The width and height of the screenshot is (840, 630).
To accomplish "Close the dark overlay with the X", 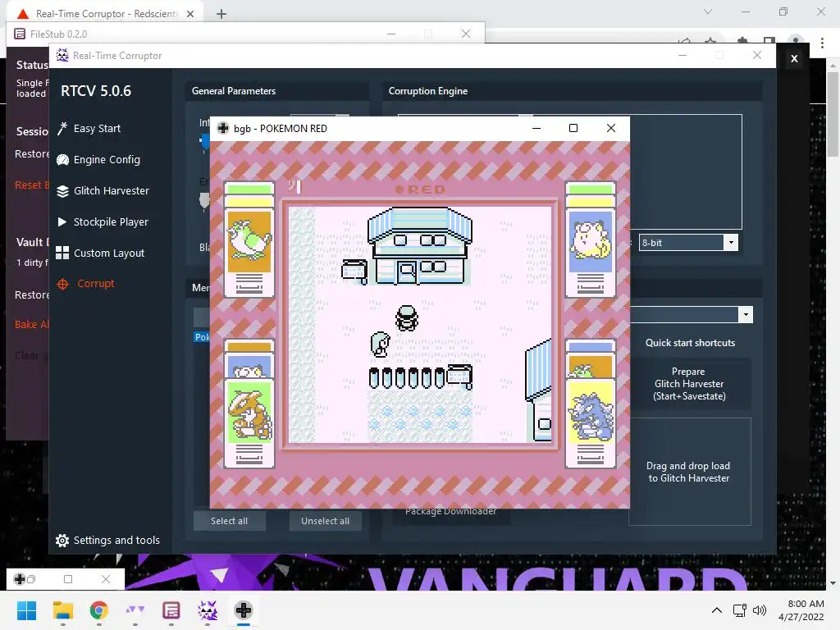I will [x=794, y=58].
